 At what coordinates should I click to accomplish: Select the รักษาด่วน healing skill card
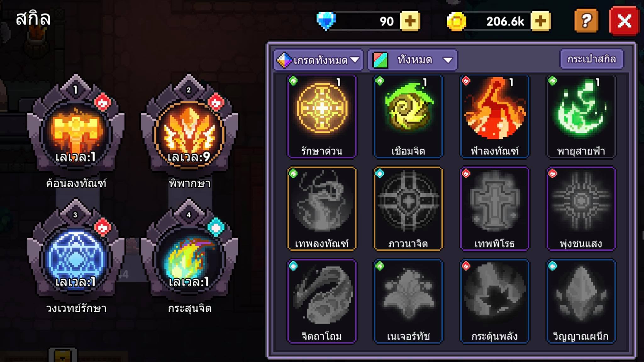322,116
